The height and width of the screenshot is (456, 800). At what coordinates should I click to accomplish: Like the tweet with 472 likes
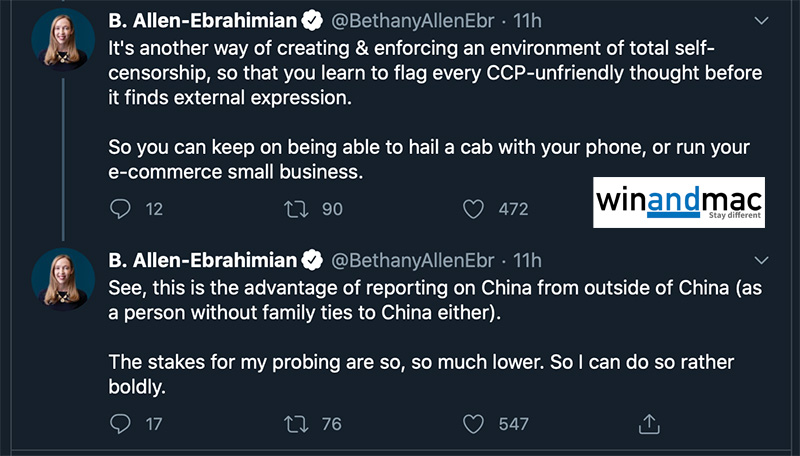click(473, 209)
